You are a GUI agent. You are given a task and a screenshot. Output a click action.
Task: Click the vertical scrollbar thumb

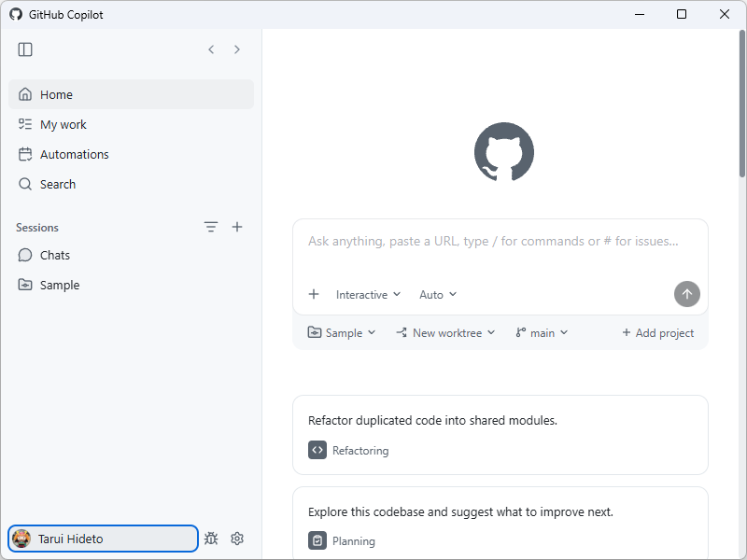(x=741, y=104)
